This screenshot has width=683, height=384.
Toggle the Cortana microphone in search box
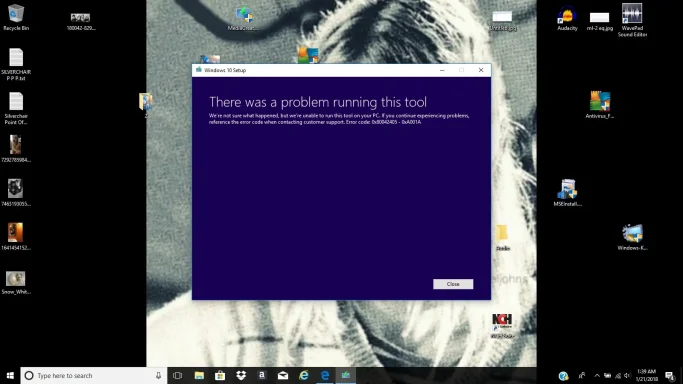point(158,375)
